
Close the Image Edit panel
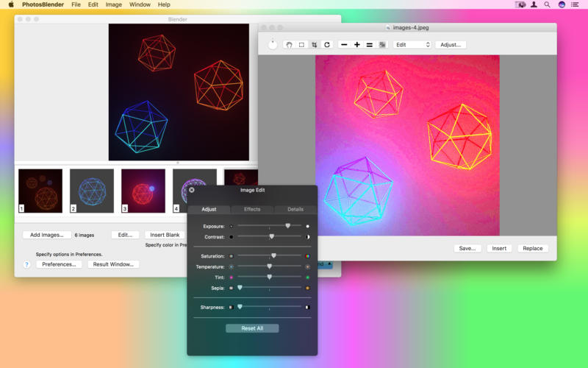click(192, 190)
